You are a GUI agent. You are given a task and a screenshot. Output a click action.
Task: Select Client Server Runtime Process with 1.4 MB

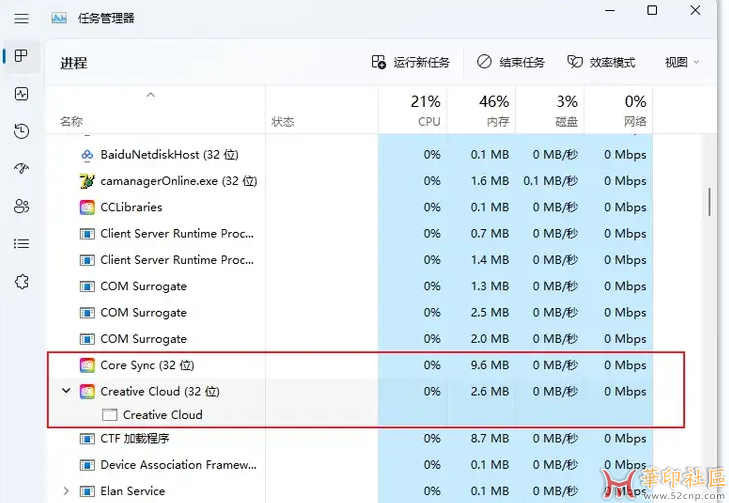(350, 260)
